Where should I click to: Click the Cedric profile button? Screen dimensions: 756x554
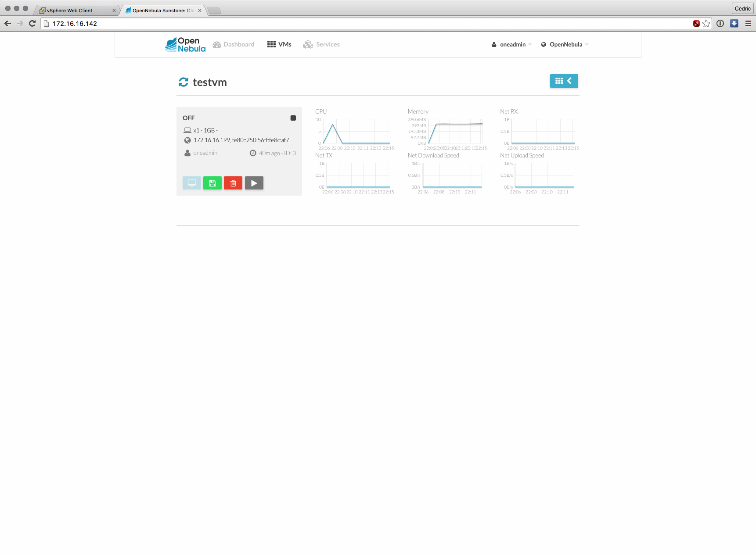click(x=742, y=8)
